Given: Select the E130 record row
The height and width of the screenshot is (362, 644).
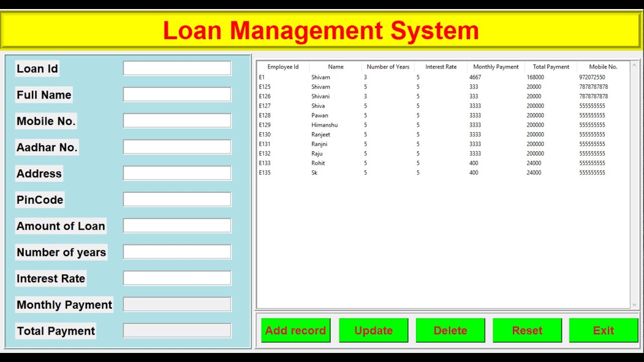Looking at the screenshot, I should (x=443, y=135).
